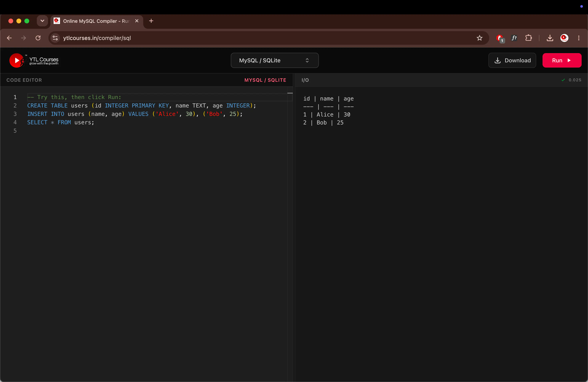Click the output header row 'id | name | age'
This screenshot has height=382, width=588.
pos(328,99)
